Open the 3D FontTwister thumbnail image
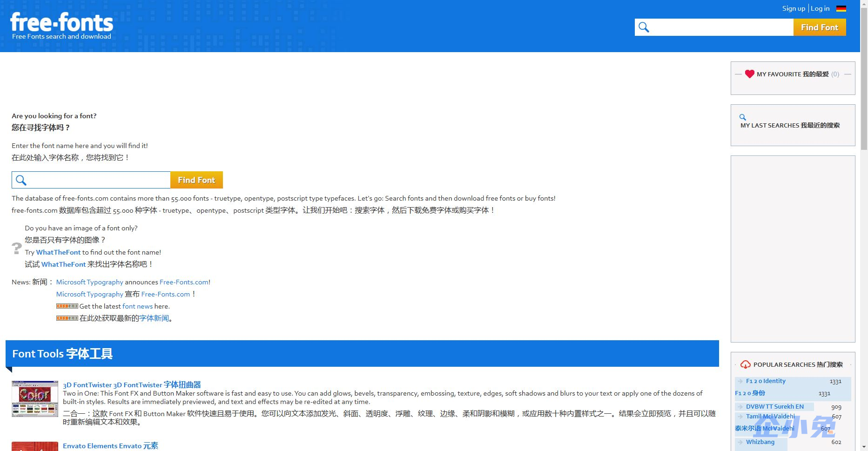Image resolution: width=868 pixels, height=451 pixels. (35, 398)
